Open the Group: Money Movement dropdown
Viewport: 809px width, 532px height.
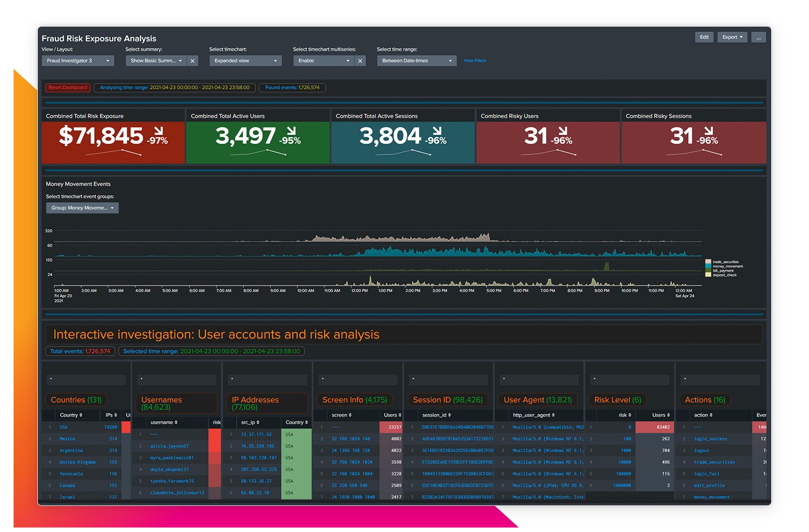tap(82, 208)
